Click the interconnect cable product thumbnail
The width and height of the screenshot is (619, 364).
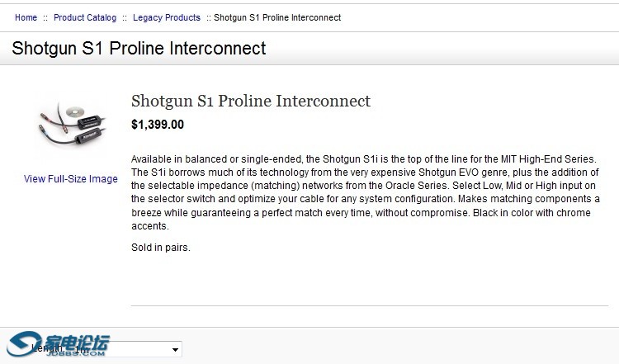(69, 125)
